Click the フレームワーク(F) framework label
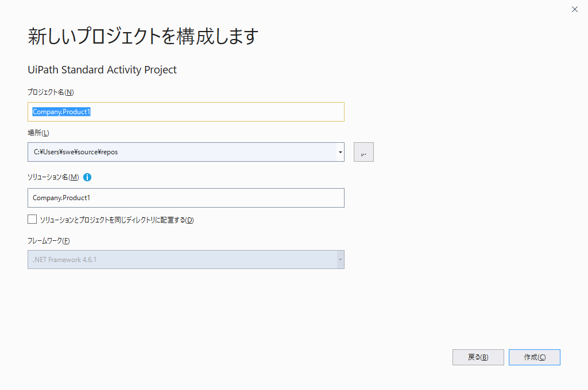The image size is (588, 390). click(49, 241)
